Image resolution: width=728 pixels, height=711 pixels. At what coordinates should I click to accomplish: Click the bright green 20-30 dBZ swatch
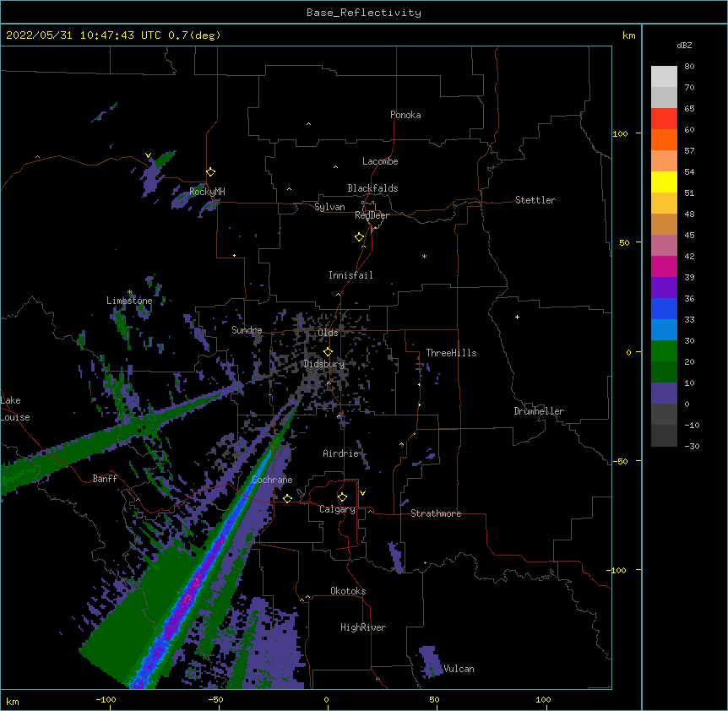(664, 351)
